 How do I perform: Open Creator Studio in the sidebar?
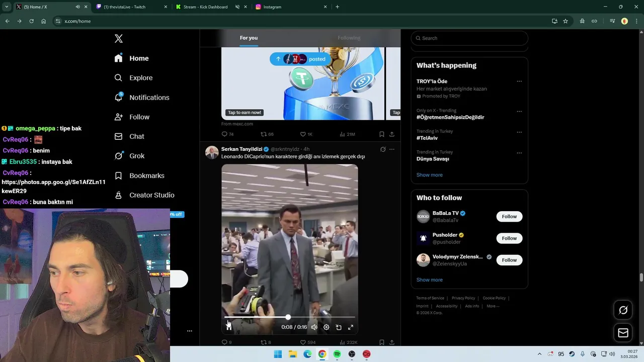pos(144,195)
